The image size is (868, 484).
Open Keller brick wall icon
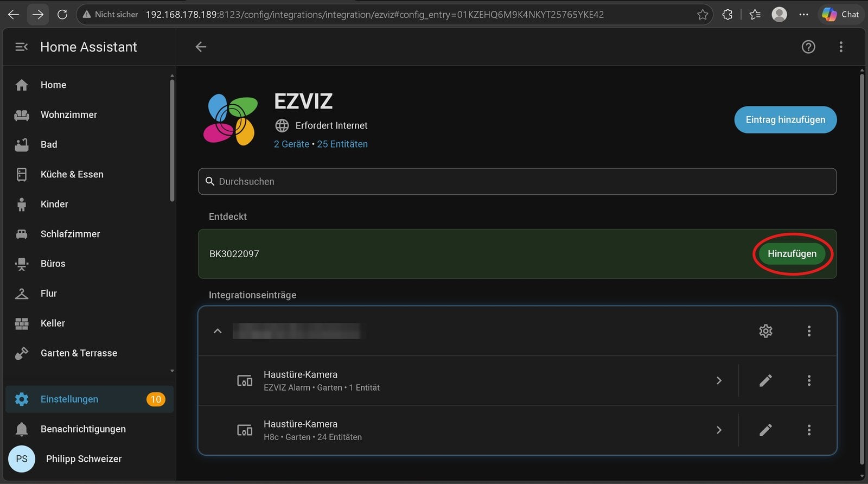click(x=22, y=323)
